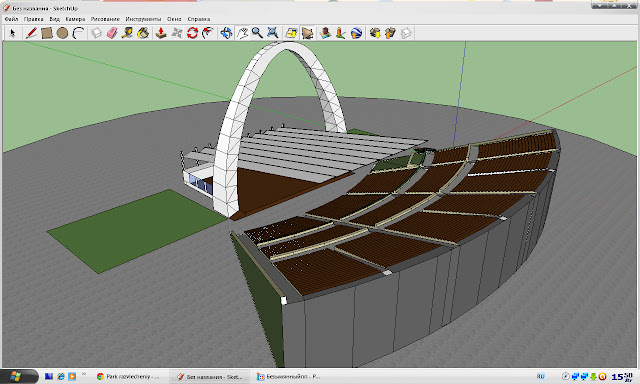Open the Вид menu

click(54, 19)
